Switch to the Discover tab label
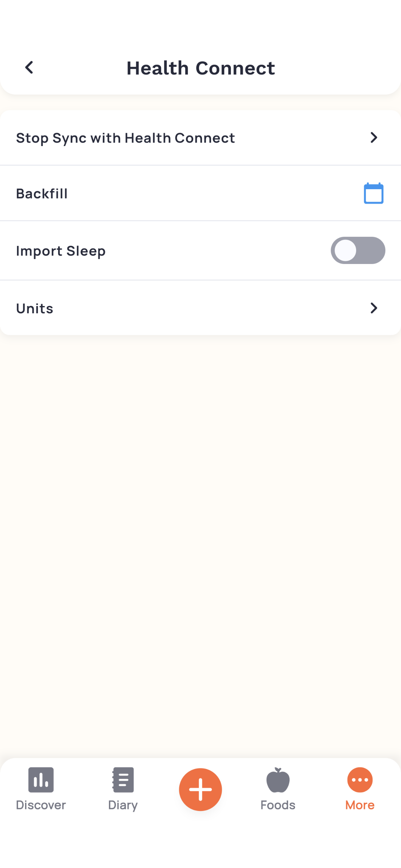The image size is (401, 868). click(41, 805)
